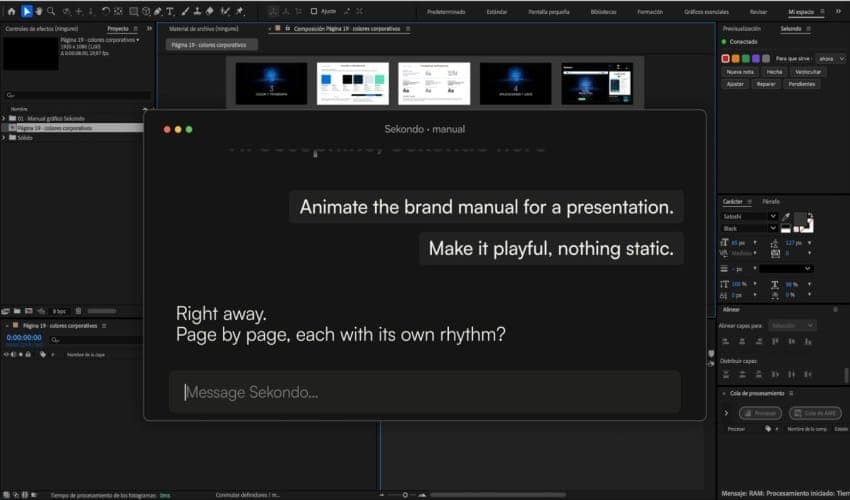850x500 pixels.
Task: Select the Rectangle shape tool
Action: click(133, 11)
